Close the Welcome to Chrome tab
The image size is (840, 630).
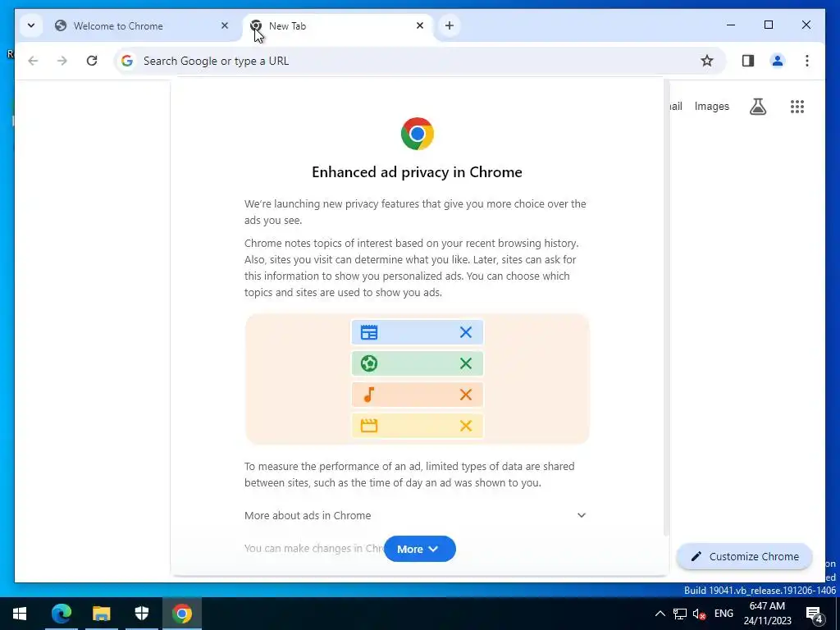click(x=225, y=25)
